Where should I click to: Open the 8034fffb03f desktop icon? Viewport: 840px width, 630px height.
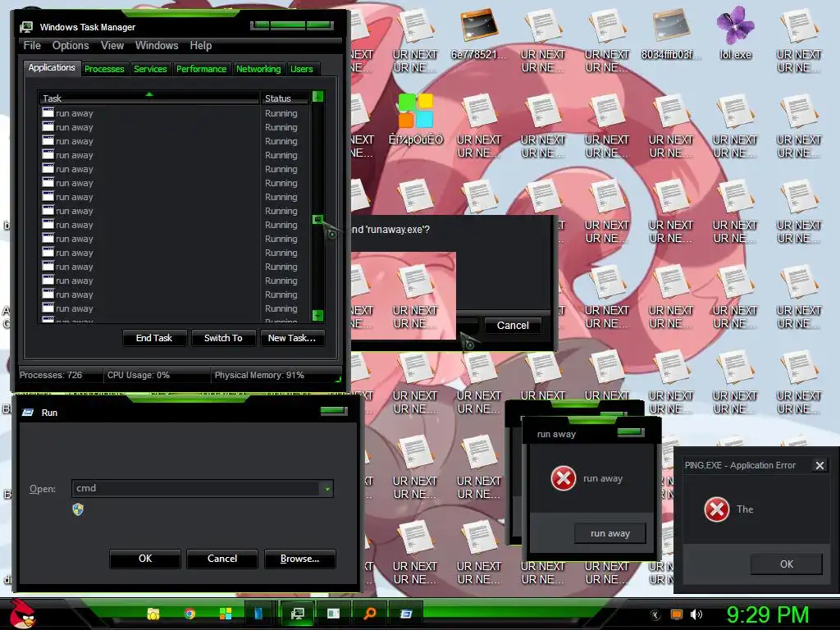pyautogui.click(x=671, y=33)
